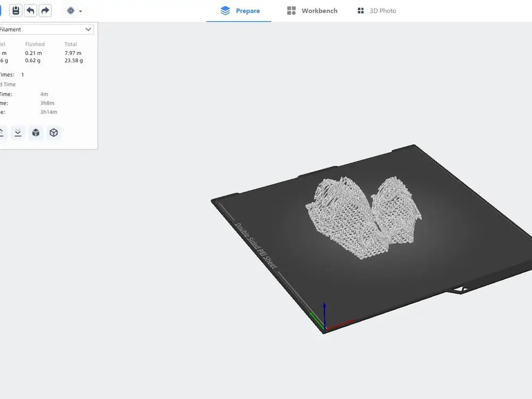Viewport: 532px width, 399px height.
Task: Click the "3h8m" time value
Action: (x=47, y=103)
